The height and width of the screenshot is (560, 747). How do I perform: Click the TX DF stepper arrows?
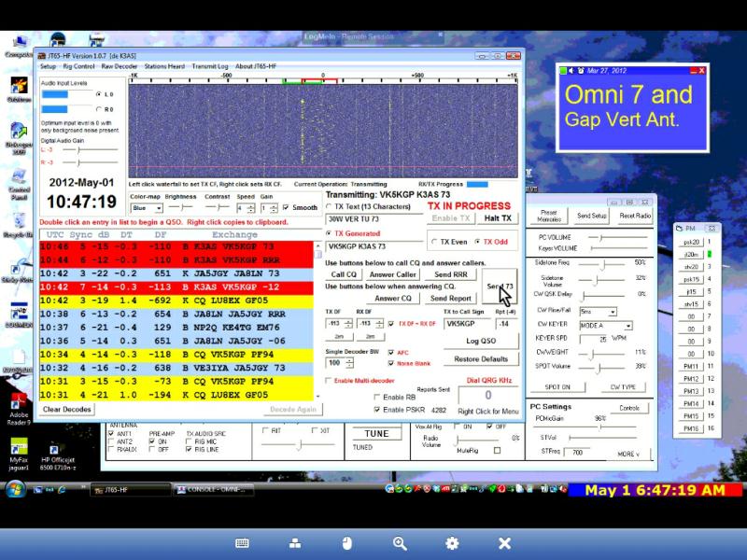(x=348, y=324)
